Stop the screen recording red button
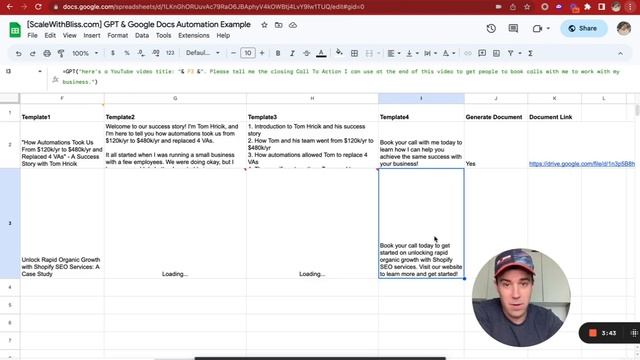The width and height of the screenshot is (640, 360). [x=593, y=333]
